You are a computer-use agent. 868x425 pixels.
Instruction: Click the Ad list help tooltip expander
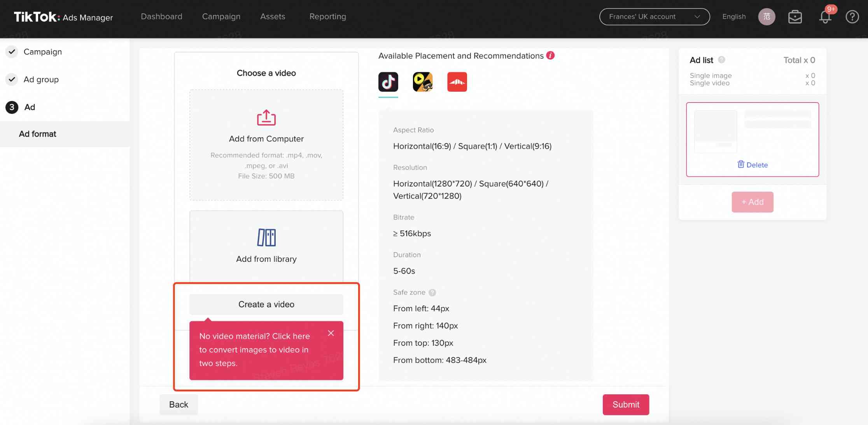click(x=720, y=60)
